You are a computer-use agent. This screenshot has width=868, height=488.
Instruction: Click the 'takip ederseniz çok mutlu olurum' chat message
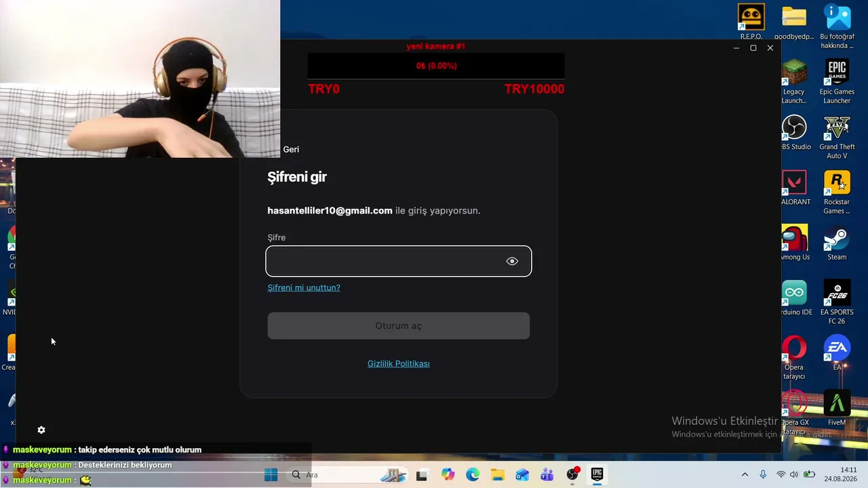pos(140,450)
